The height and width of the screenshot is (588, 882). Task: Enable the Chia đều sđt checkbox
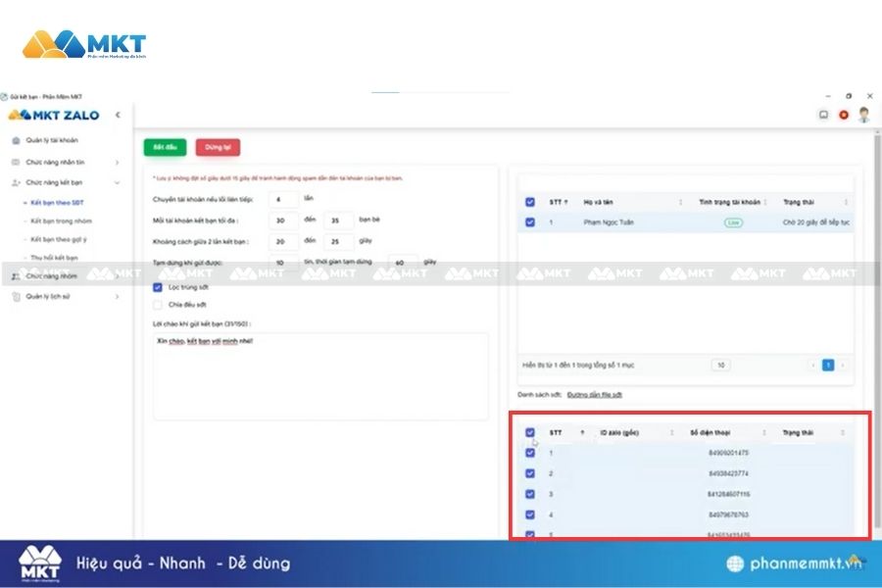pos(158,305)
